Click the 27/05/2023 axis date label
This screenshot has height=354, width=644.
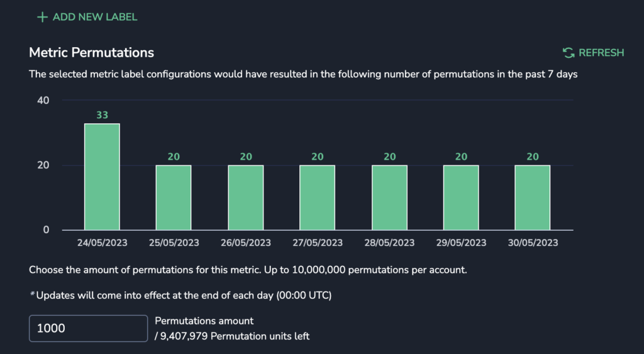click(318, 243)
